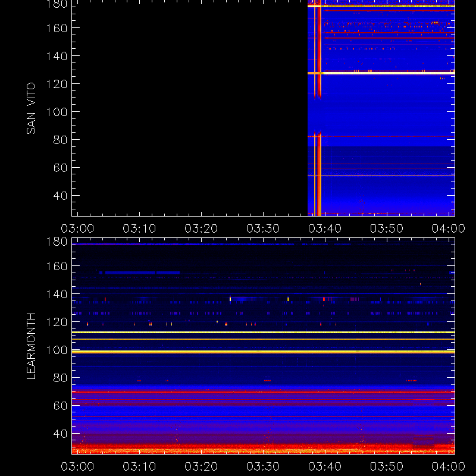Click 03:40 time label under SAN VITO plot
This screenshot has width=476, height=476.
pos(325,228)
